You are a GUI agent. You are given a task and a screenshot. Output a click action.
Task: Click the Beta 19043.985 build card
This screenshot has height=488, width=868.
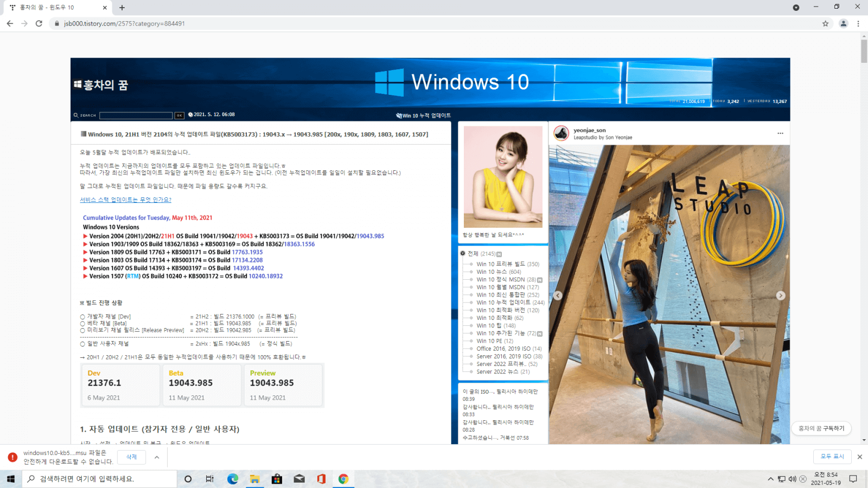coord(202,385)
